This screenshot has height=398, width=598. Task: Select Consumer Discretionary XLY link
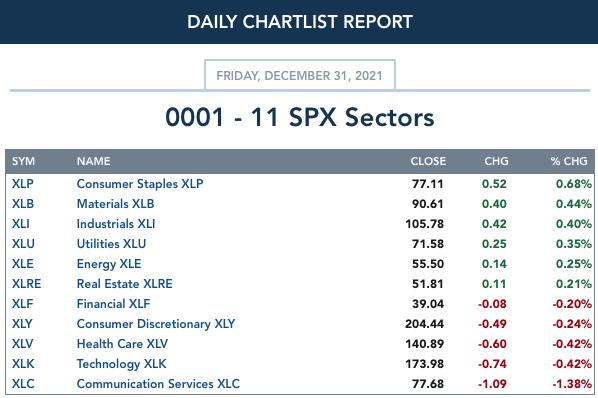pyautogui.click(x=156, y=324)
